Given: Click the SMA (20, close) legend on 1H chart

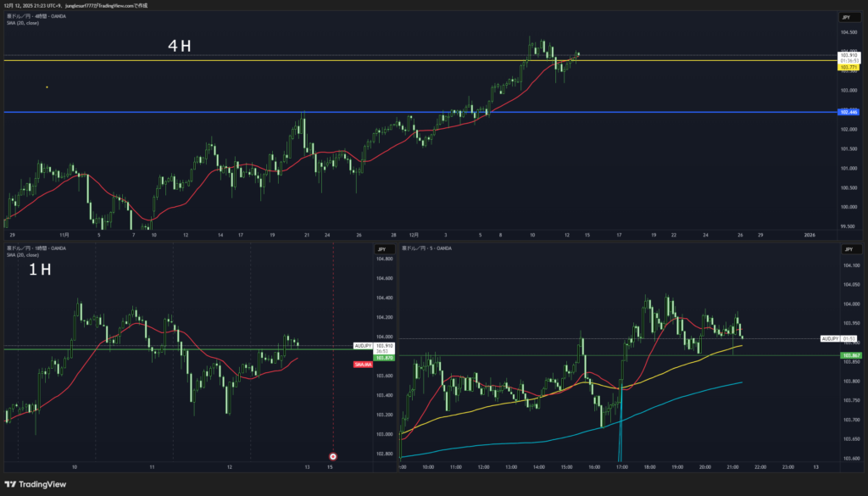Looking at the screenshot, I should click(23, 254).
